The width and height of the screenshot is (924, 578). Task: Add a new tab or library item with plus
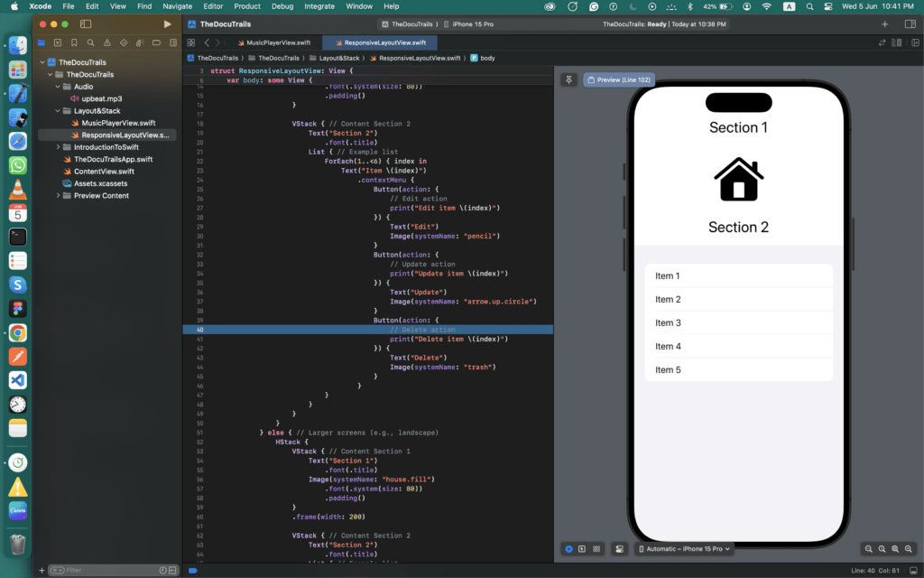(884, 24)
